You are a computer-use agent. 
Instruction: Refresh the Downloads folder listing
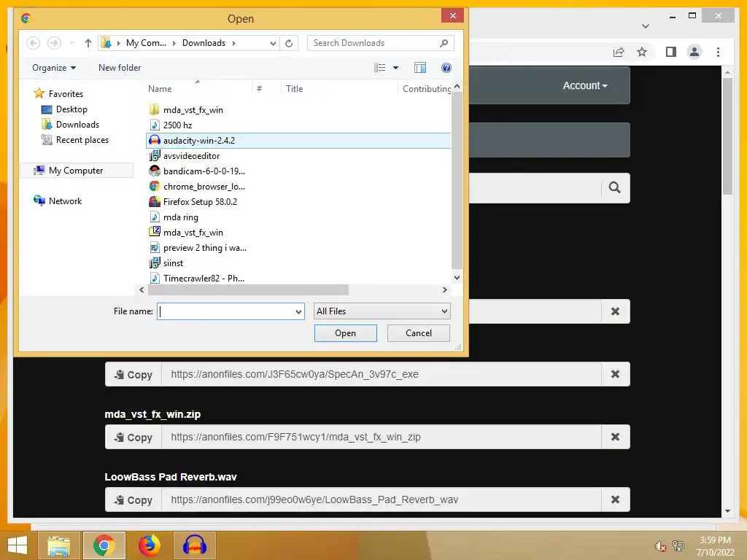(x=289, y=43)
